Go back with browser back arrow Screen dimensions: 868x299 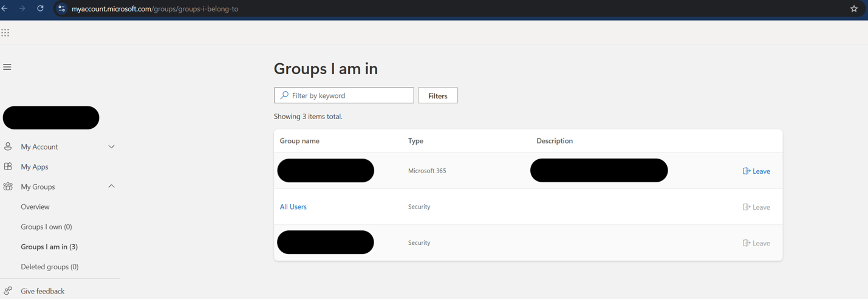click(5, 9)
